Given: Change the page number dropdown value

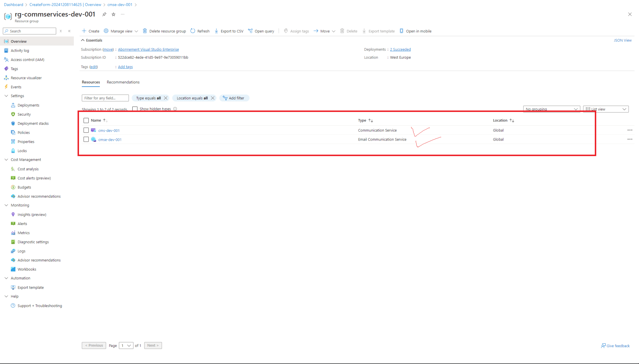Looking at the screenshot, I should [126, 345].
